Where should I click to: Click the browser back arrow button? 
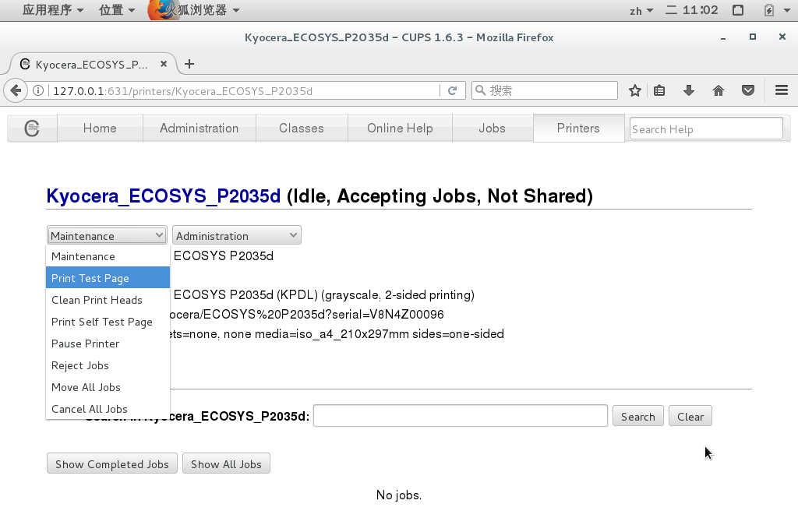(x=15, y=90)
